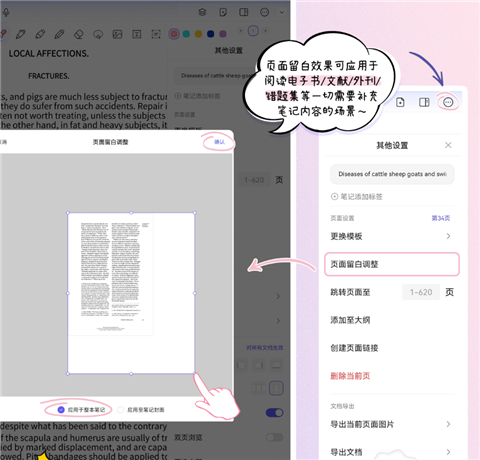The image size is (480, 460).
Task: Click 笔记添加标签 in right settings panel
Action: click(356, 196)
